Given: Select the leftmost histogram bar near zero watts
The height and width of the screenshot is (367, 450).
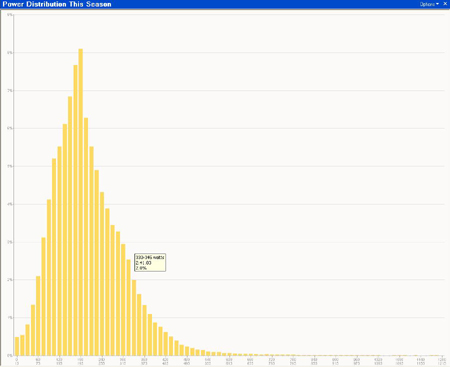Looking at the screenshot, I should click(x=17, y=346).
